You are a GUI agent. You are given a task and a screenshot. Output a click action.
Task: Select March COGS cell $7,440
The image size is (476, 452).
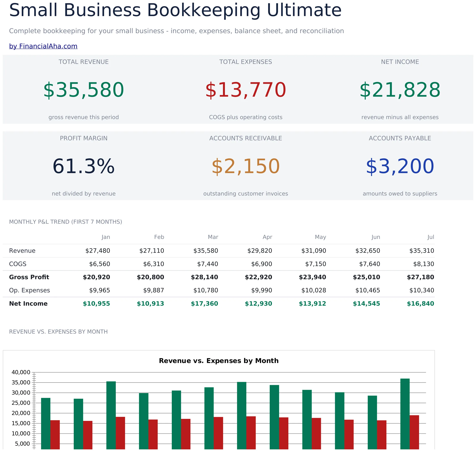[207, 264]
